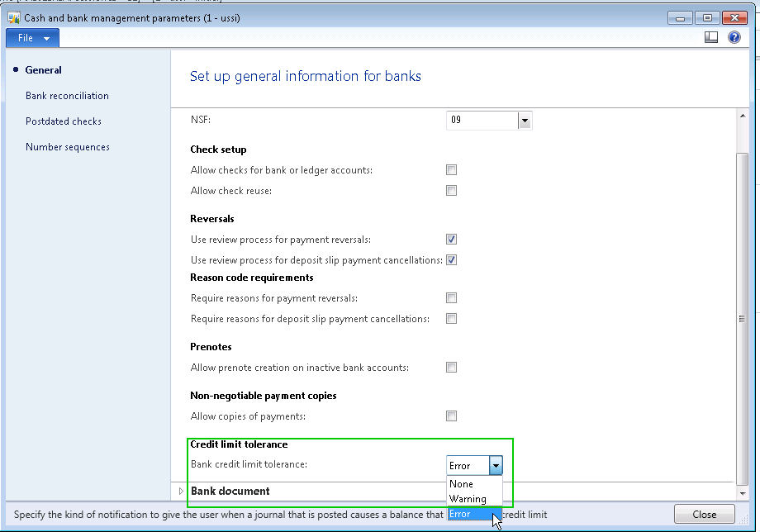Open the NSF dropdown arrow
The image size is (760, 532).
[524, 121]
